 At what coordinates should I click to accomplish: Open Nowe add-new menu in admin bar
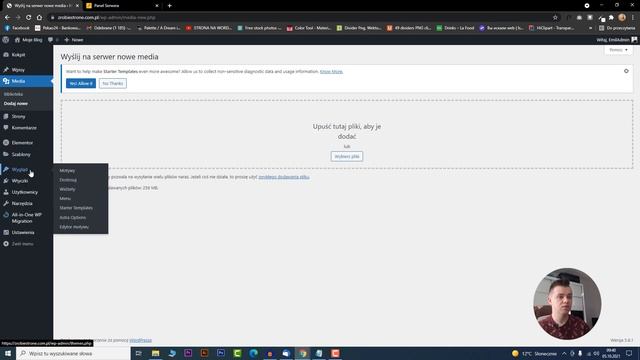tap(74, 40)
